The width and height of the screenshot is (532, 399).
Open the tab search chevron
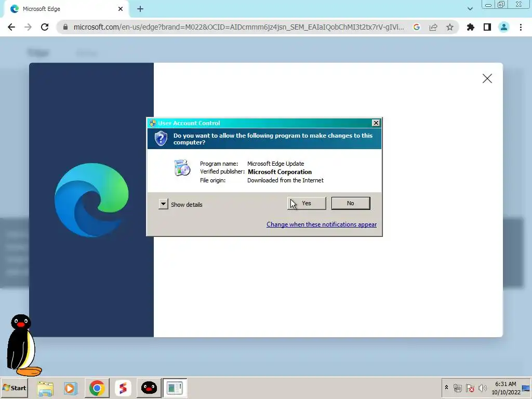[470, 9]
